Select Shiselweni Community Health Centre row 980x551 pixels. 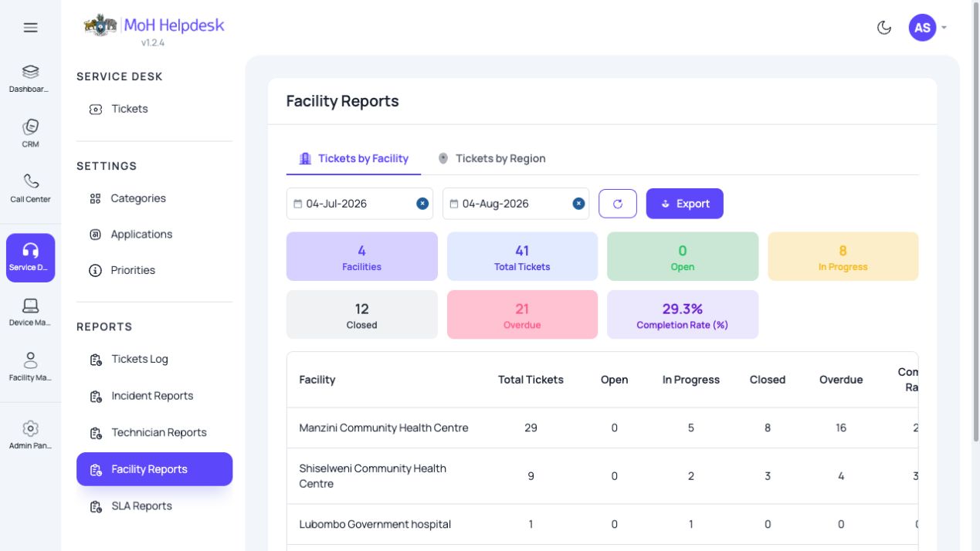point(602,476)
